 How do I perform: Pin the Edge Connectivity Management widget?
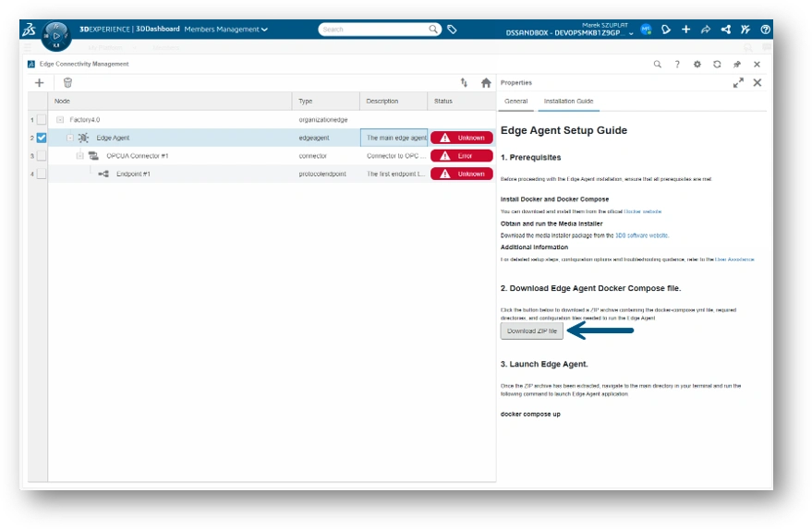tap(737, 65)
